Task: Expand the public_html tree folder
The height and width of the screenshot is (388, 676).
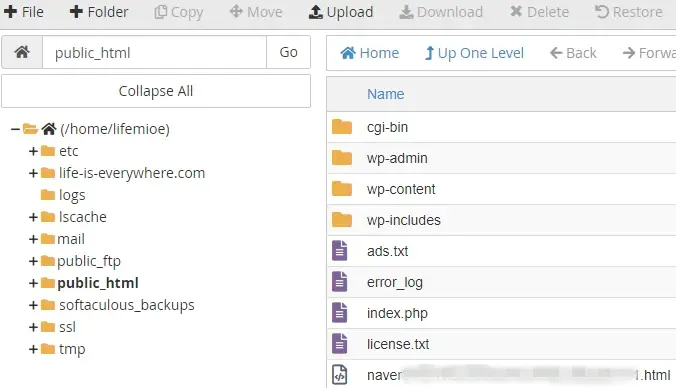Action: tap(33, 283)
